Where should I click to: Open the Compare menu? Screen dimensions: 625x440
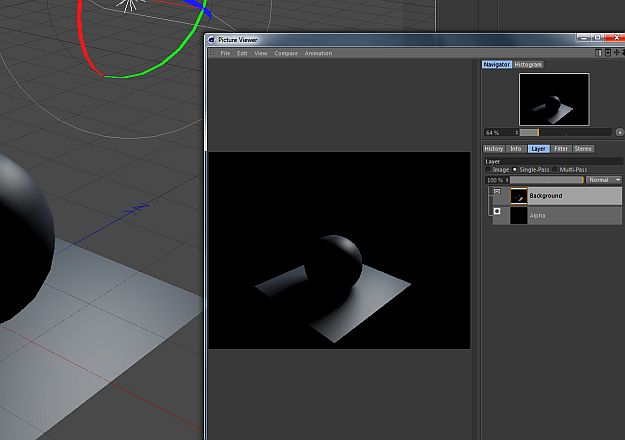pyautogui.click(x=286, y=53)
